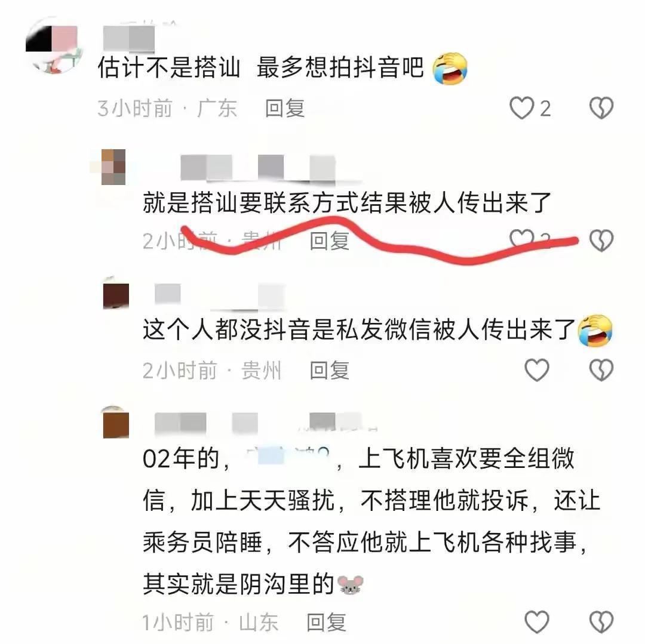The width and height of the screenshot is (645, 644).
Task: Dislike the Shandong comment at bottom
Action: point(601,622)
